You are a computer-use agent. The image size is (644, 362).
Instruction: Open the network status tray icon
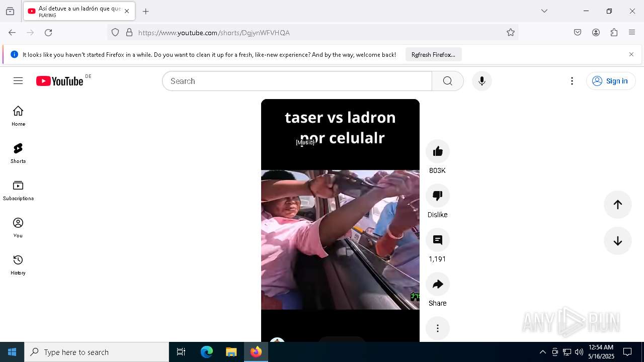coord(567,352)
